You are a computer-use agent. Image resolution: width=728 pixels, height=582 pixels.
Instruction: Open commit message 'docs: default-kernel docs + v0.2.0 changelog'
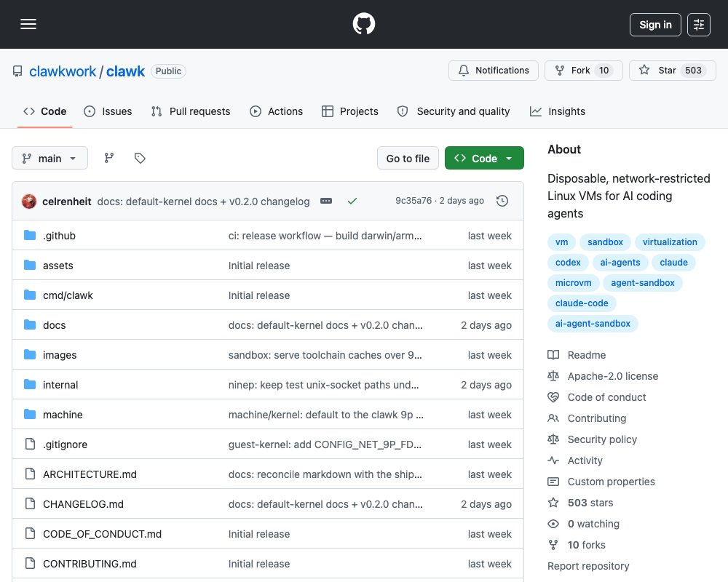[x=203, y=202]
